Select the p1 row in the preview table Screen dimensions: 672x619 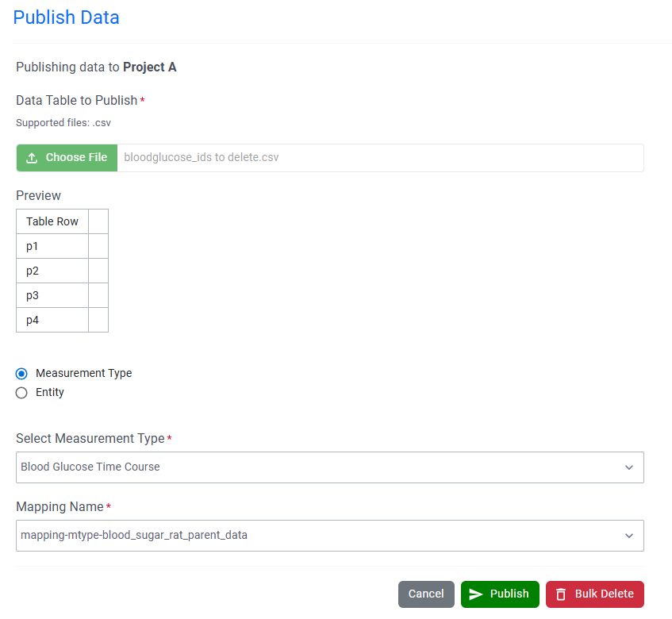point(52,247)
